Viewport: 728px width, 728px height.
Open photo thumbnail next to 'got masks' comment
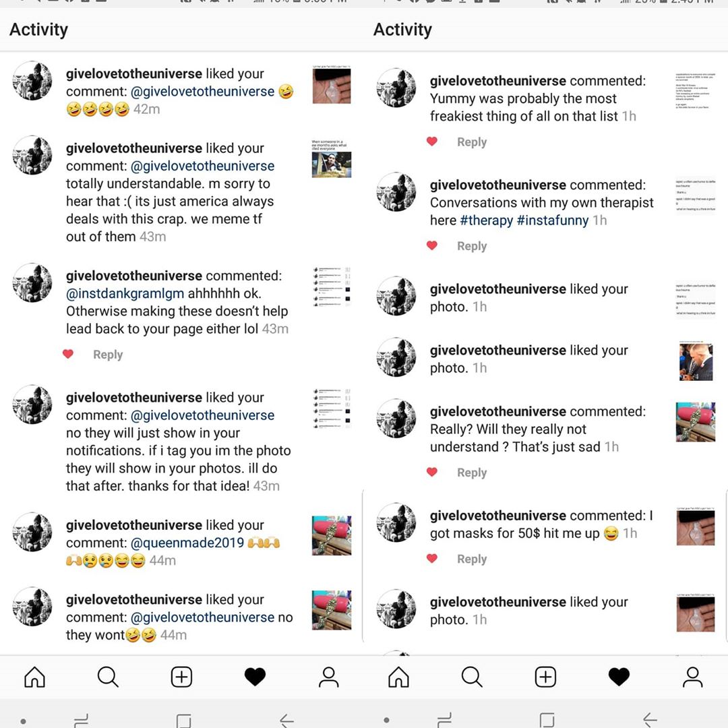[696, 526]
